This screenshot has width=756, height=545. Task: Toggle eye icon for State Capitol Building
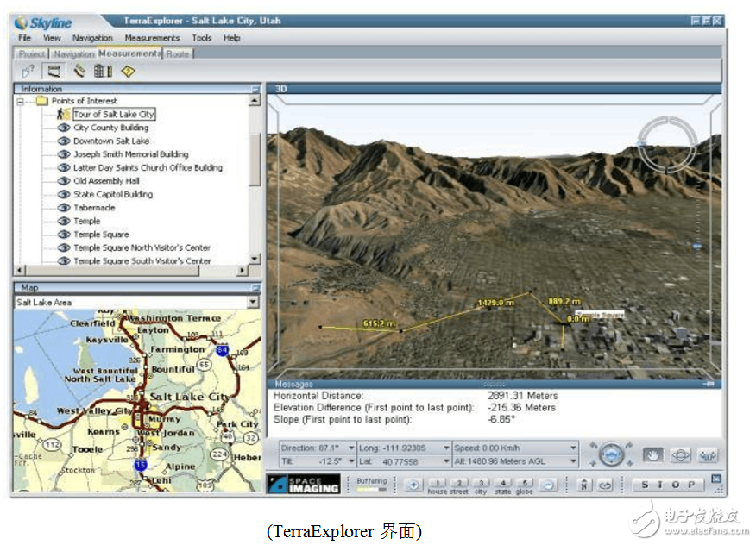point(63,195)
